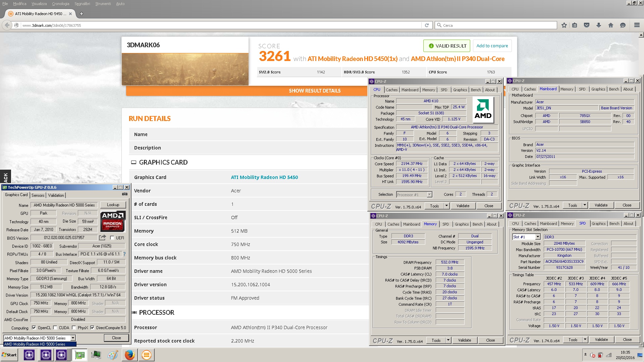The height and width of the screenshot is (362, 644).
Task: Enable the CUDA checkbox
Action: pyautogui.click(x=55, y=328)
